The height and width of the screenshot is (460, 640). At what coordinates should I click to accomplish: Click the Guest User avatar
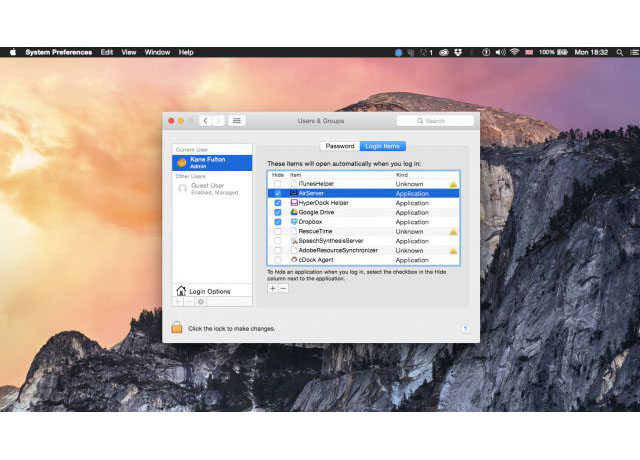point(182,189)
